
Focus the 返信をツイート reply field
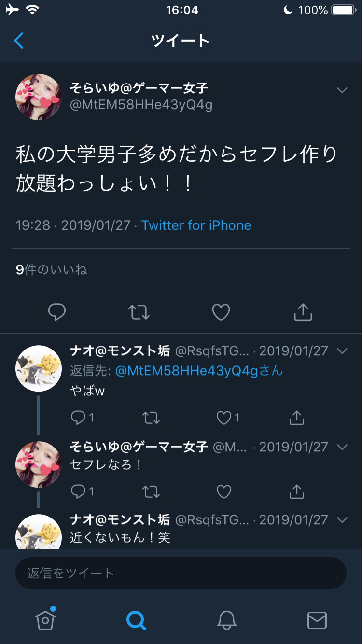tap(181, 573)
